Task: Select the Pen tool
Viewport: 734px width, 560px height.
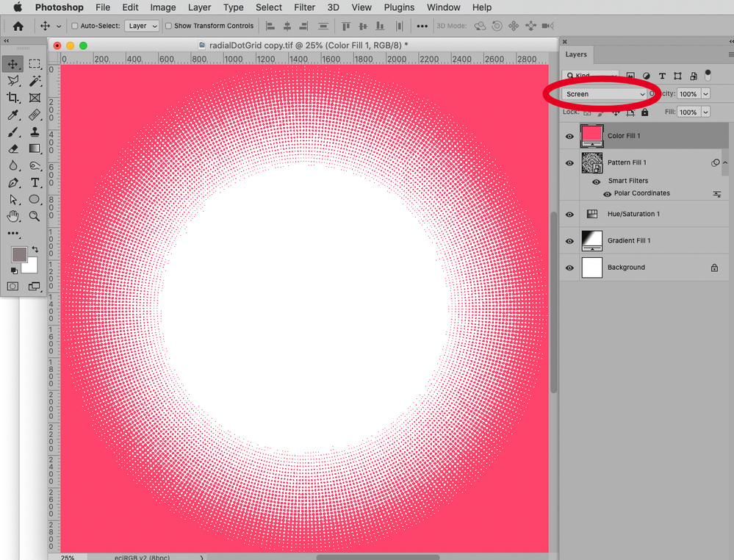Action: coord(12,182)
